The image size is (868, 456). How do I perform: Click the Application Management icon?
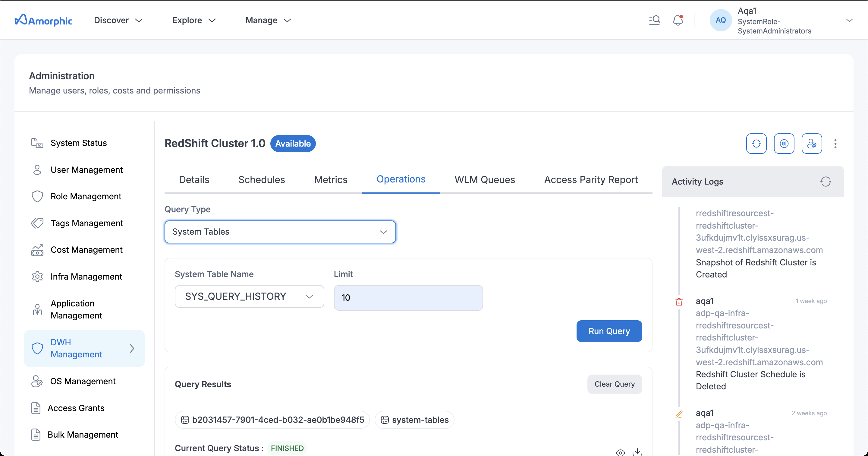point(37,309)
